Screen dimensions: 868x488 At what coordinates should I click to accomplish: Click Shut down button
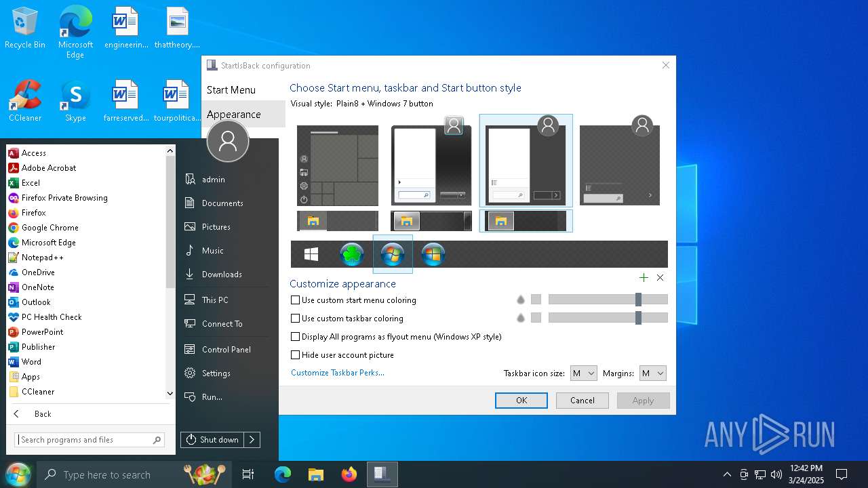click(213, 440)
